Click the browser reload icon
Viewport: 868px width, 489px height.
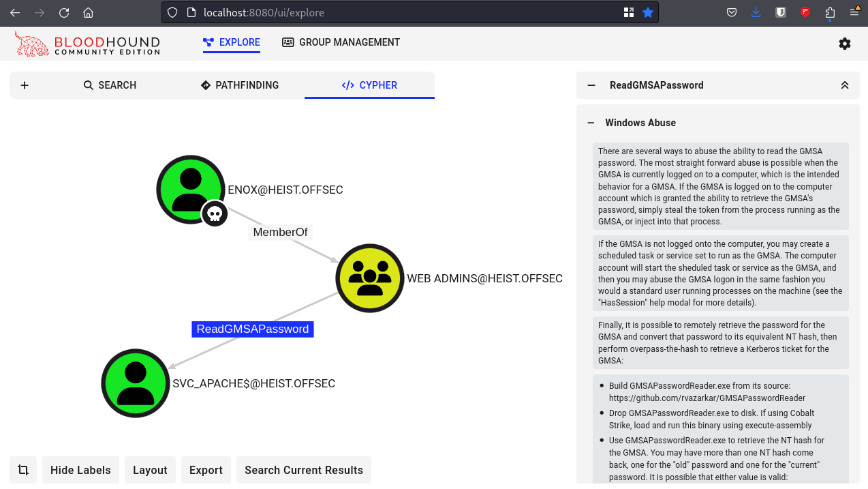tap(63, 12)
